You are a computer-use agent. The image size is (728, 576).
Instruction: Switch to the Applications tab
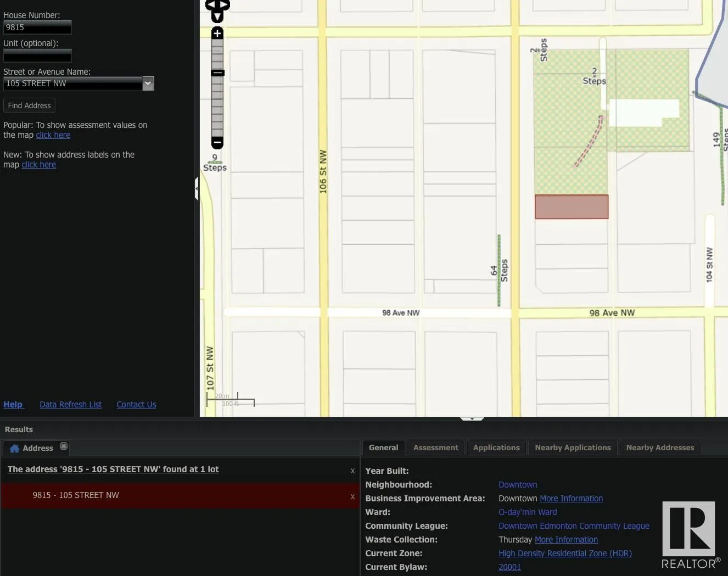[x=496, y=448]
